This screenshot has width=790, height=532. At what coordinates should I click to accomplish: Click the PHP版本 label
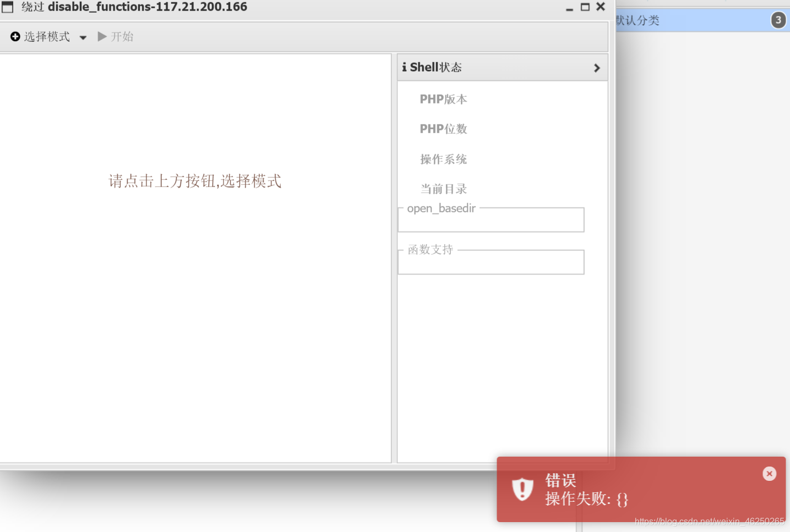pos(443,99)
